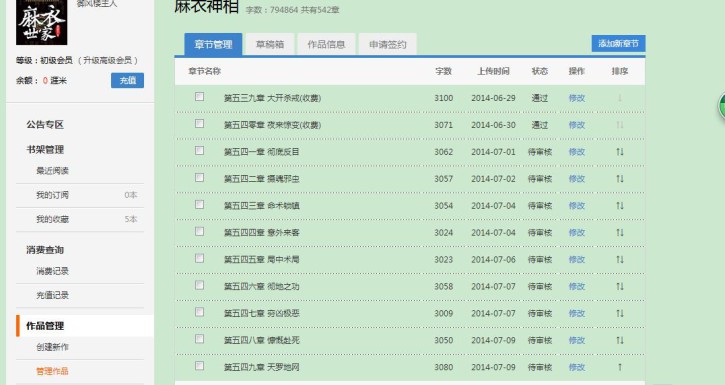Click the upload date 2014-06-30
725x385 pixels.
(493, 125)
